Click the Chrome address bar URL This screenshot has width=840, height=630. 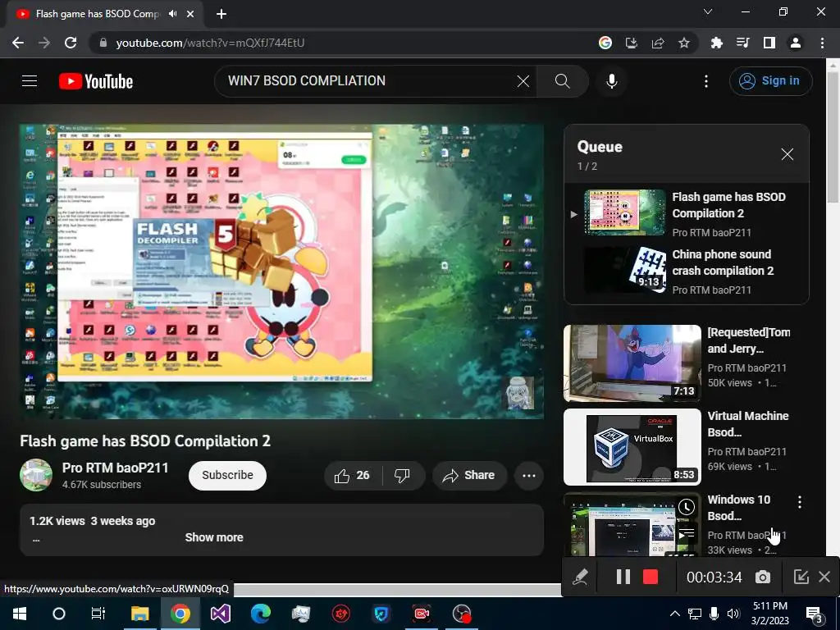point(210,43)
